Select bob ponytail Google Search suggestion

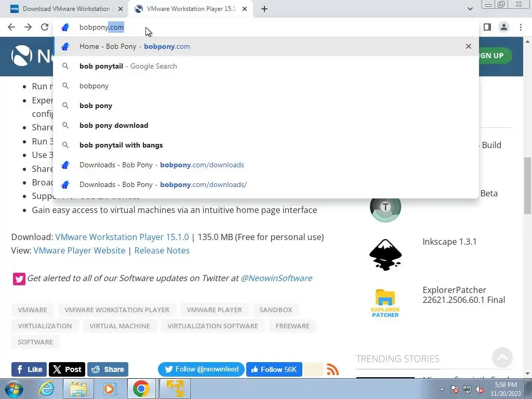[266, 66]
